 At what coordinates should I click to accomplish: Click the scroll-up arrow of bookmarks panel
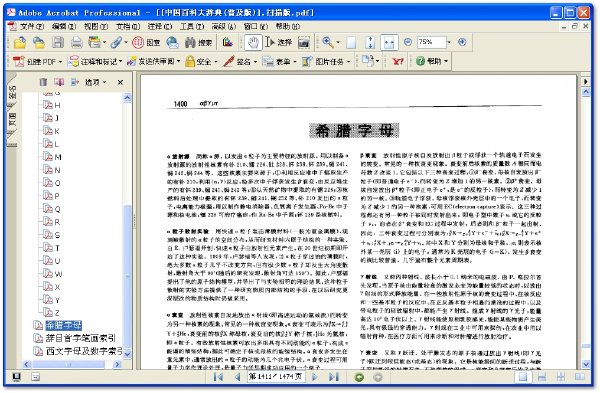[x=127, y=98]
